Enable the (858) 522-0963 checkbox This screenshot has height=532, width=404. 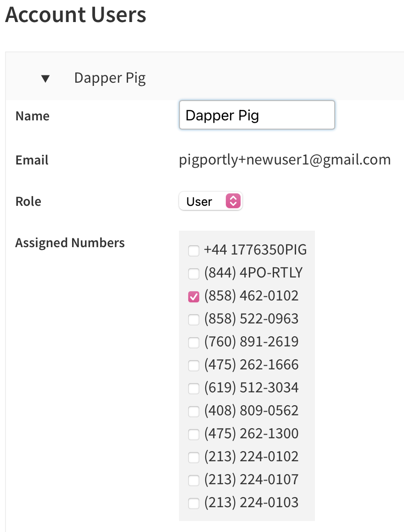coord(194,320)
